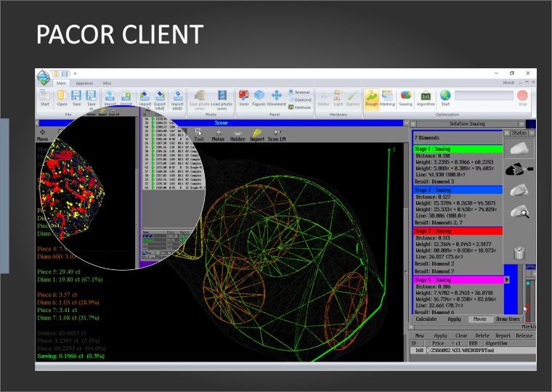552x392 pixels.
Task: Click the Import MMD icon
Action: pyautogui.click(x=177, y=100)
